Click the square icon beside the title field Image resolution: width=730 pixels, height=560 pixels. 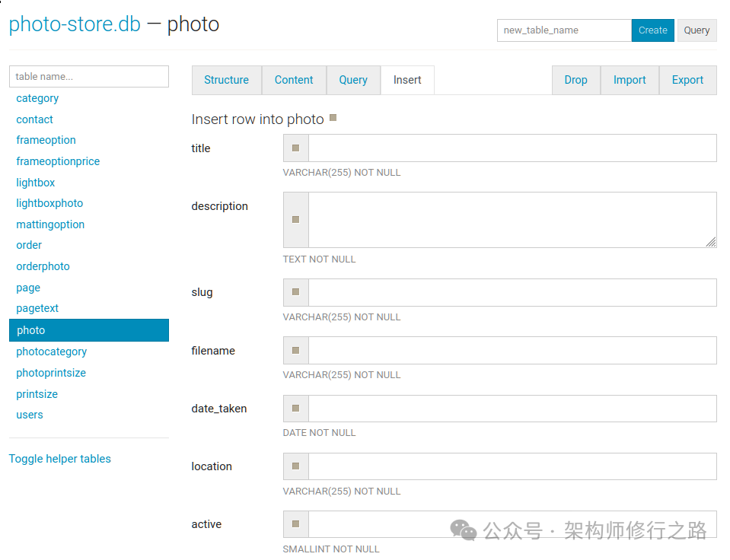tap(295, 148)
